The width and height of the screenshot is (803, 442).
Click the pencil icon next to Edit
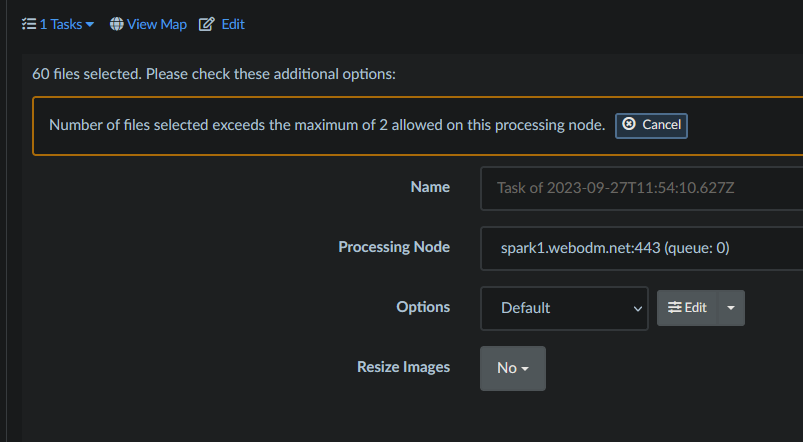(x=207, y=24)
